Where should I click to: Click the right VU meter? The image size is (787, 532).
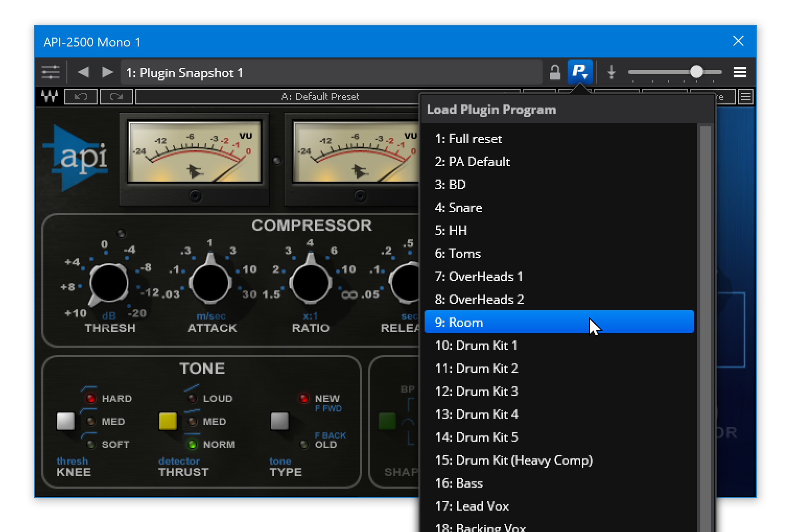[356, 152]
